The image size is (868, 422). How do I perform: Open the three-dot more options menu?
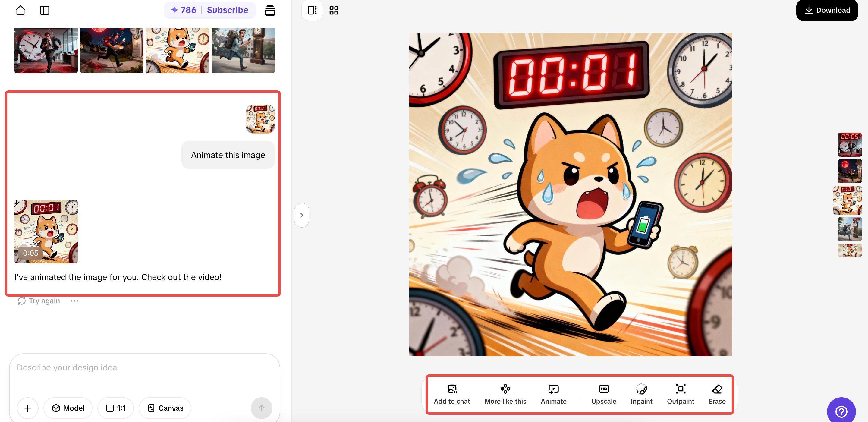coord(74,301)
